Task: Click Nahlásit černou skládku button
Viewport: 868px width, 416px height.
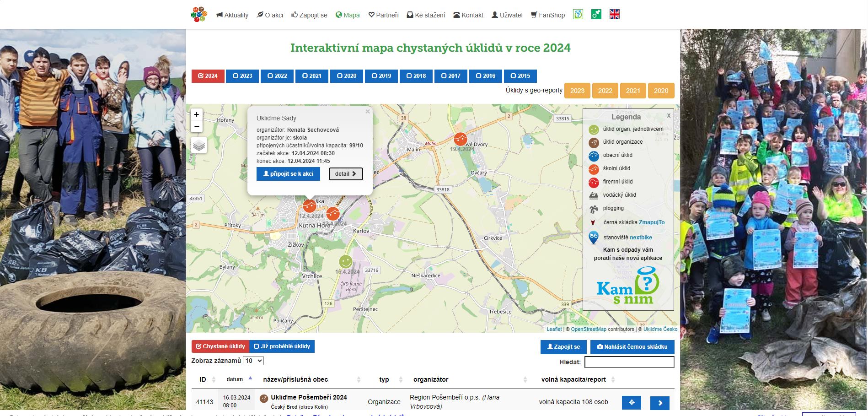Action: pos(632,347)
